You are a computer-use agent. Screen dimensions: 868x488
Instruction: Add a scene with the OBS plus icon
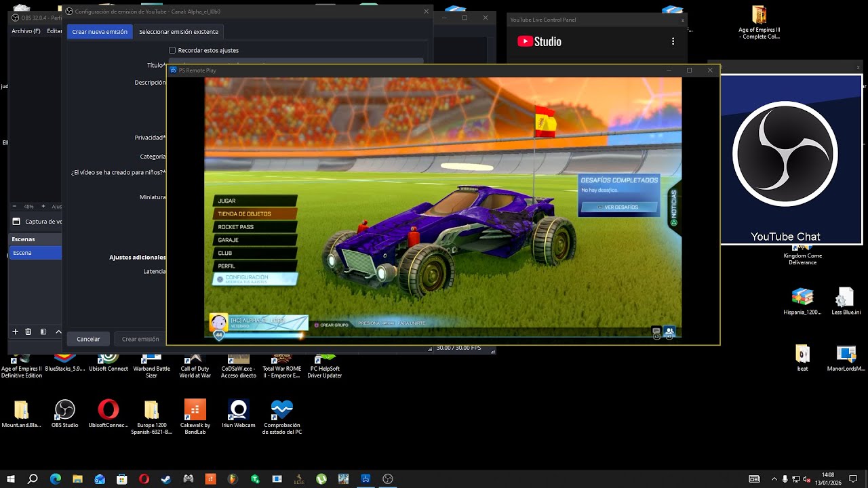click(x=15, y=331)
